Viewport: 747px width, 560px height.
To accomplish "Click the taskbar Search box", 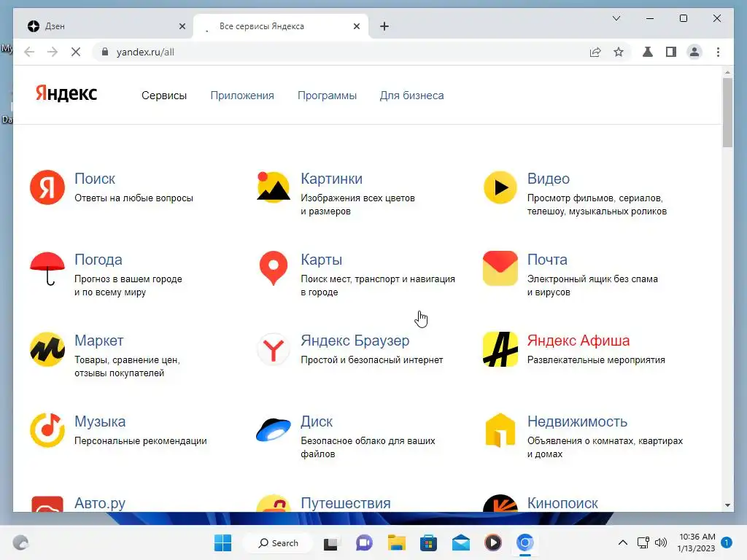I will click(x=278, y=542).
